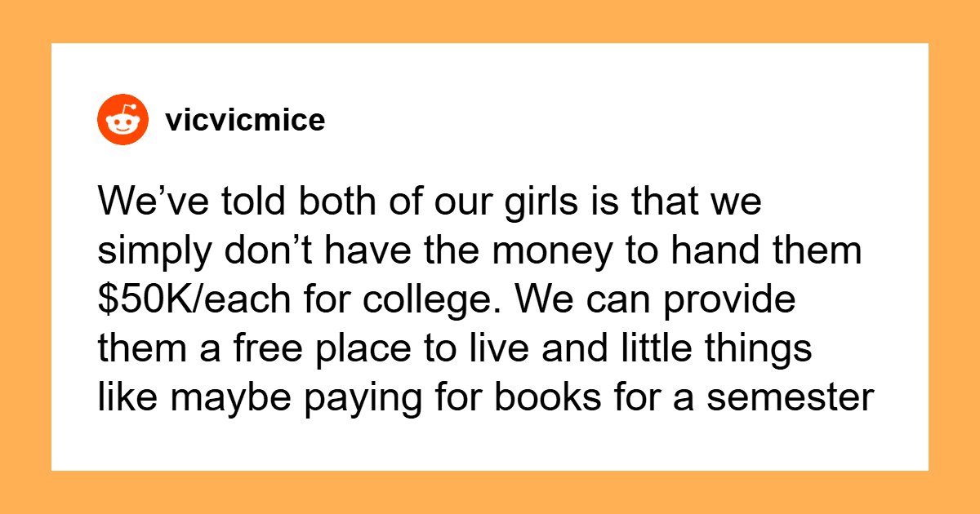Image resolution: width=980 pixels, height=514 pixels.
Task: Click the orange border below the card
Action: click(490, 493)
